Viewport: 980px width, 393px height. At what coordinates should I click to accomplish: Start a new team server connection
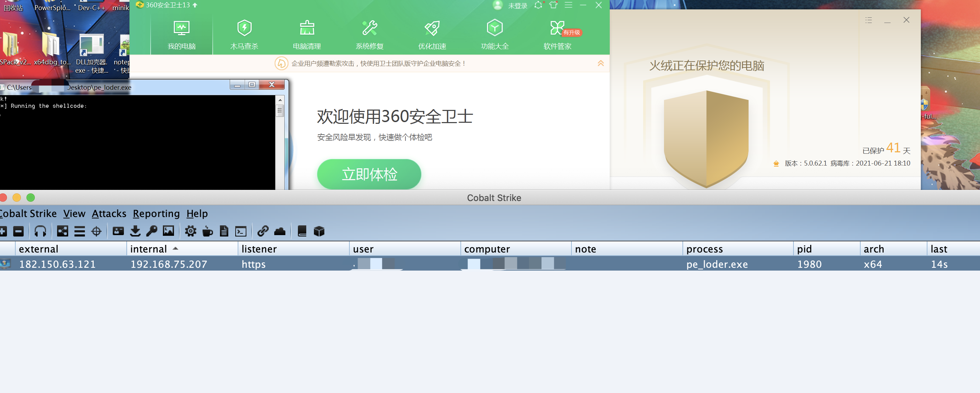tap(3, 231)
